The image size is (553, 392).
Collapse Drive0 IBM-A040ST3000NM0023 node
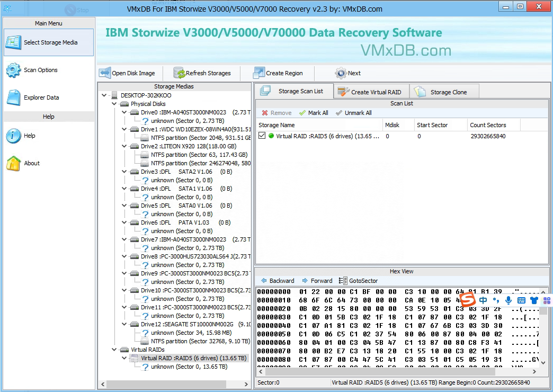coord(124,112)
